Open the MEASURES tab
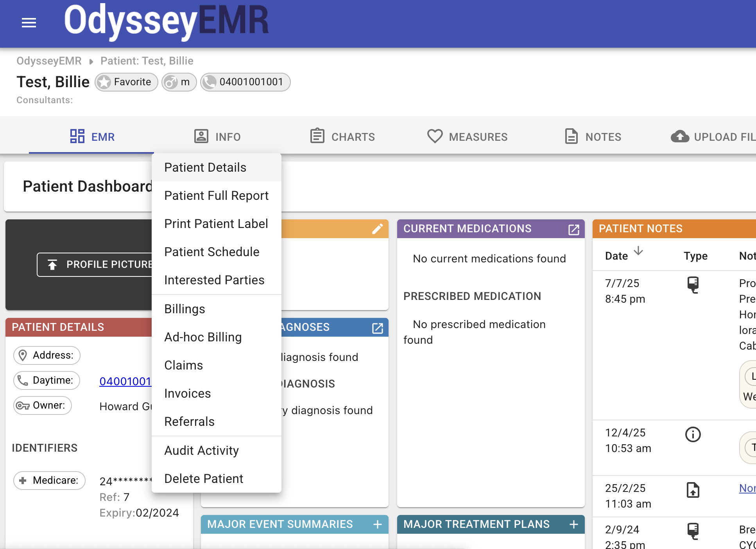The width and height of the screenshot is (756, 549). [468, 136]
